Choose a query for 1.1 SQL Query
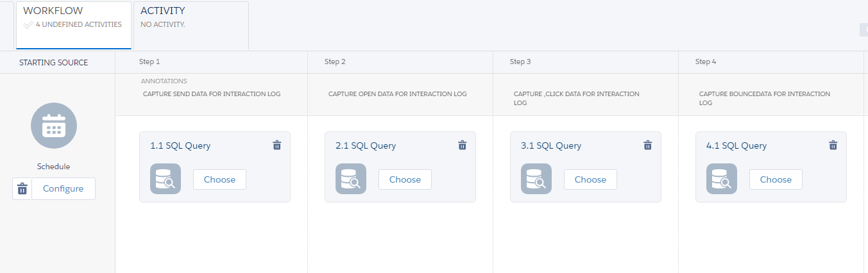The image size is (868, 273). (219, 179)
